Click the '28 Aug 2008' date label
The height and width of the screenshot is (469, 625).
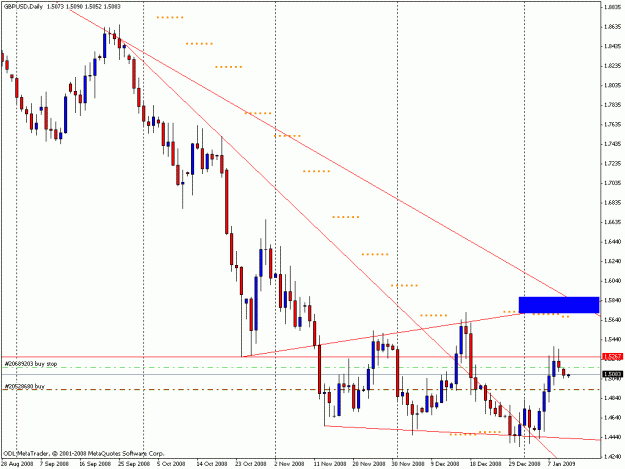[17, 464]
